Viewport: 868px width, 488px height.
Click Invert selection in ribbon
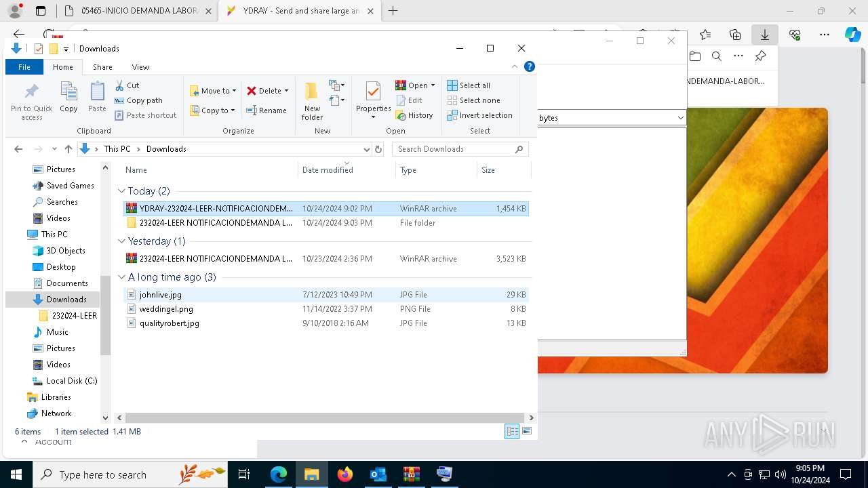(479, 115)
